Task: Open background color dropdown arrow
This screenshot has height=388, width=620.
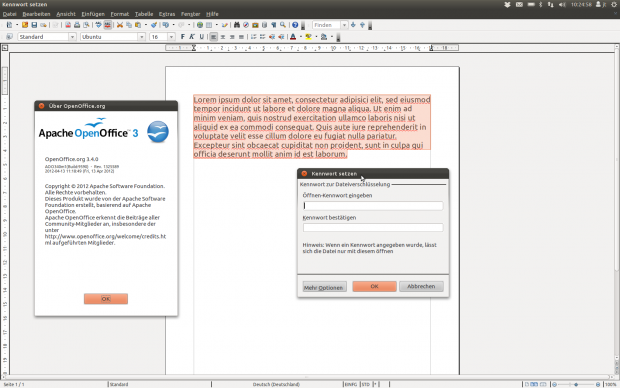Action: tap(332, 37)
